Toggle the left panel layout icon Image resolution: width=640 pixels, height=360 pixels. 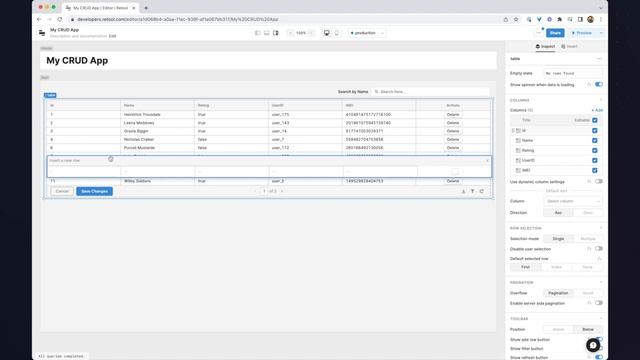click(x=258, y=33)
